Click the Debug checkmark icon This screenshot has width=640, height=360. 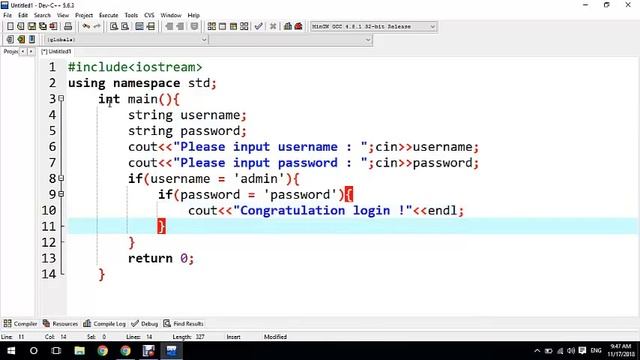point(258,27)
